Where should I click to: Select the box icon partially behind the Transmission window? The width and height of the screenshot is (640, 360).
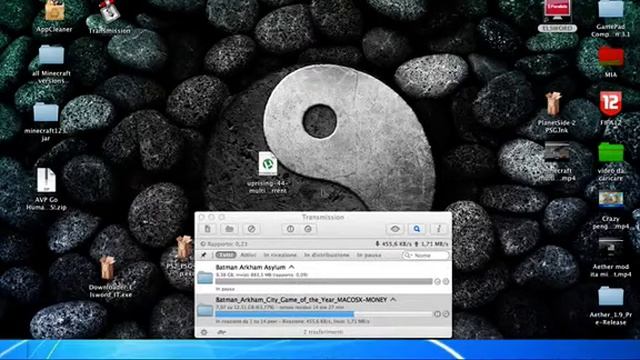click(x=184, y=247)
